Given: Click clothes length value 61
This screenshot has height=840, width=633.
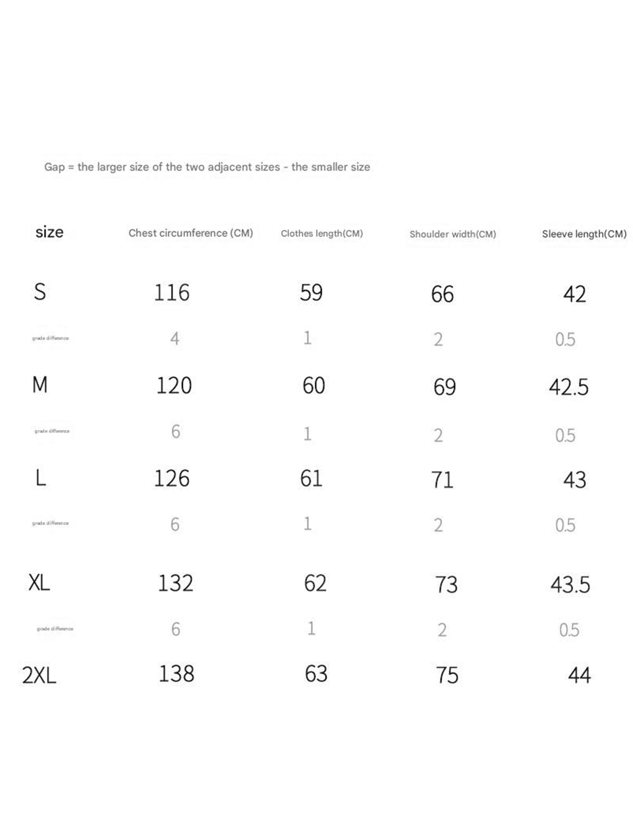Looking at the screenshot, I should pos(311,478).
